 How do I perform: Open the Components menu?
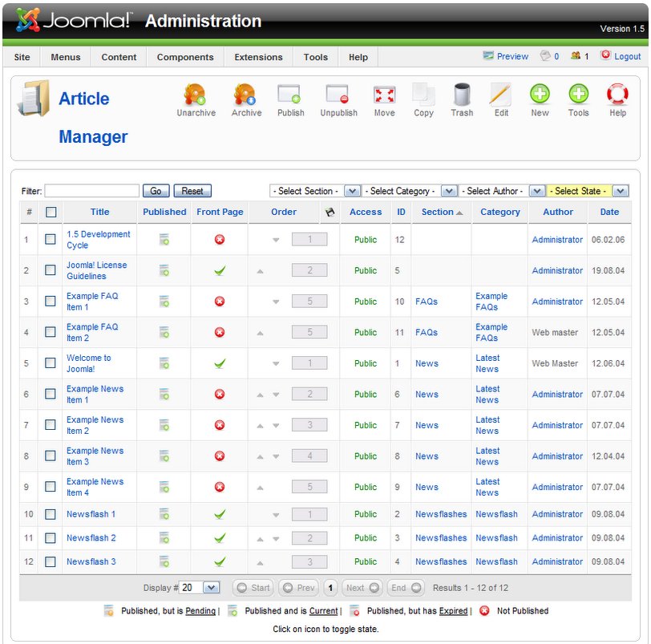click(185, 57)
